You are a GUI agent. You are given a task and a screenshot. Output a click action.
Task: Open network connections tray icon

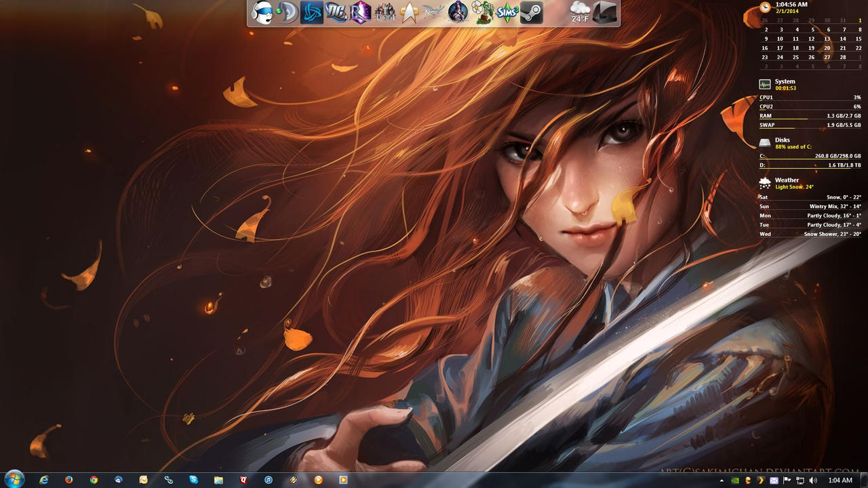tap(800, 481)
